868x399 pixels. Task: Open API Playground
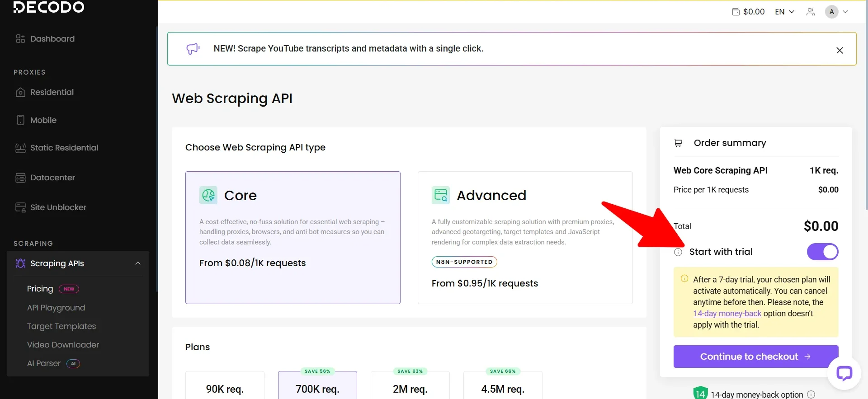pos(56,308)
